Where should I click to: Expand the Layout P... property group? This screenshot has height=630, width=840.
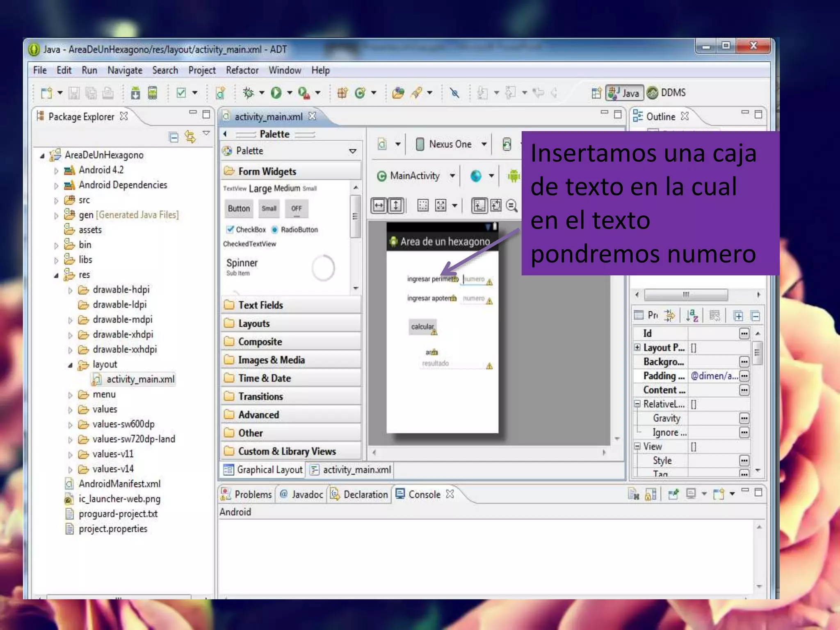click(x=637, y=347)
